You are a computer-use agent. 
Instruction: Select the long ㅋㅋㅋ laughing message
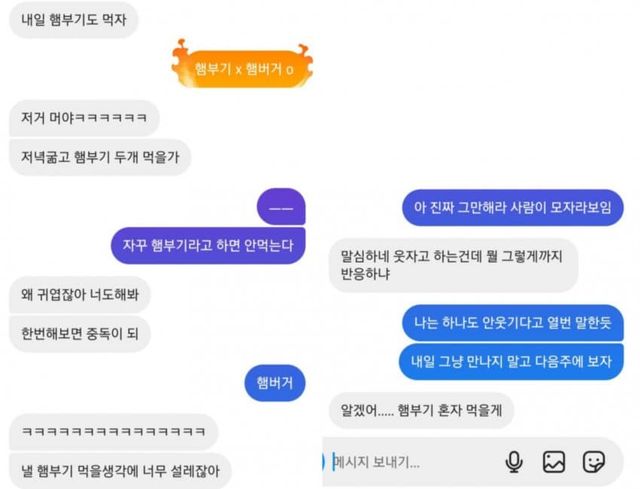[x=114, y=431]
